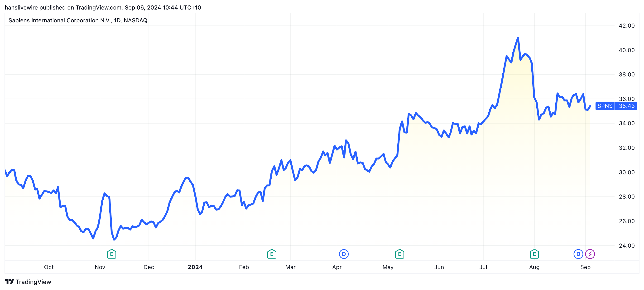
Task: Open the February earnings E marker
Action: [x=271, y=254]
